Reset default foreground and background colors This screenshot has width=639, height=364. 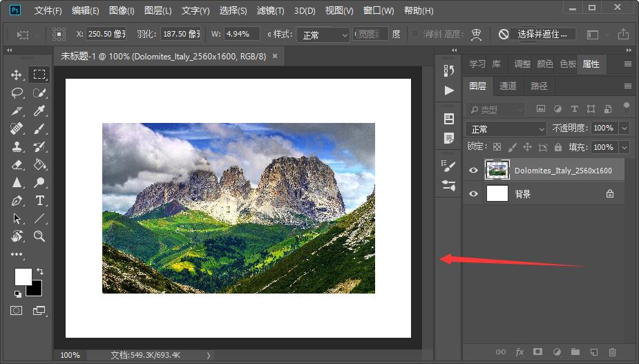coord(17,294)
